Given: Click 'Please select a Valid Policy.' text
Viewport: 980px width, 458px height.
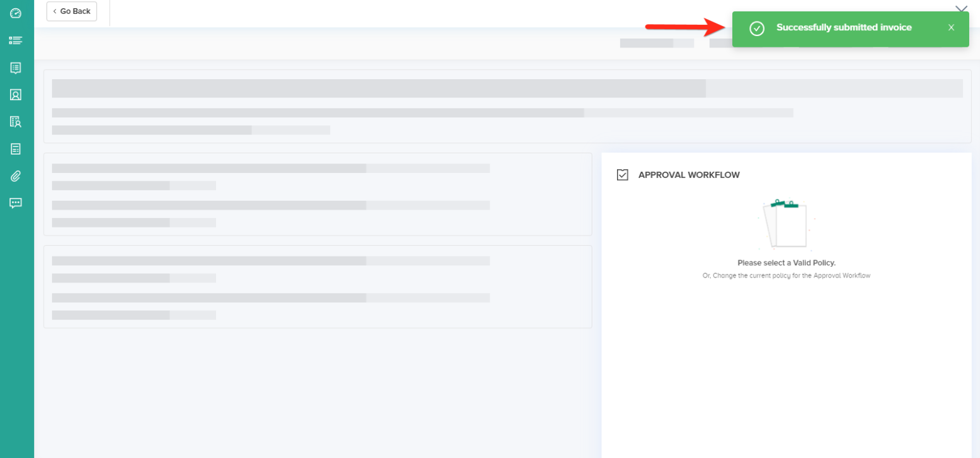Looking at the screenshot, I should [786, 263].
